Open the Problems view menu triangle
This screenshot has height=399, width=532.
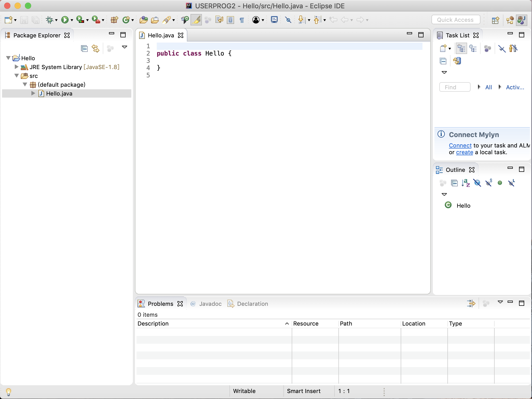pos(500,302)
